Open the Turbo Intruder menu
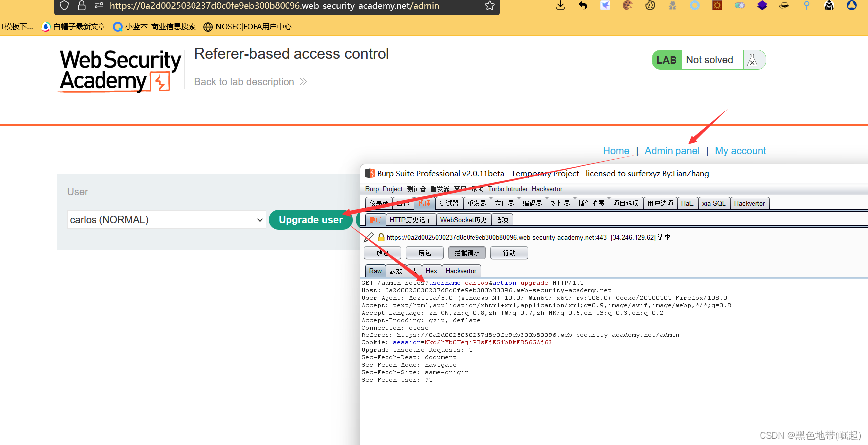The width and height of the screenshot is (868, 445). [x=508, y=189]
